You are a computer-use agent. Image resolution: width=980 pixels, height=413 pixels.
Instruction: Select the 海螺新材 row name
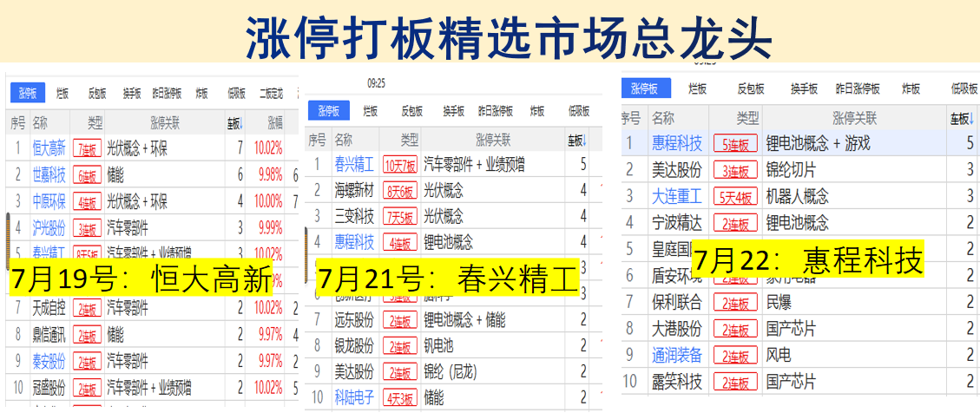[x=354, y=188]
